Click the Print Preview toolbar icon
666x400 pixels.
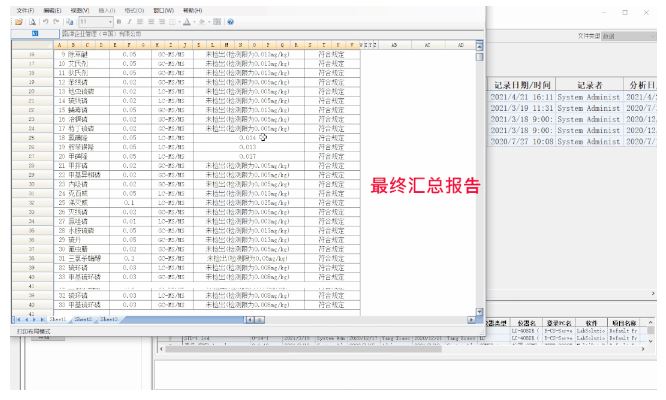click(x=33, y=21)
